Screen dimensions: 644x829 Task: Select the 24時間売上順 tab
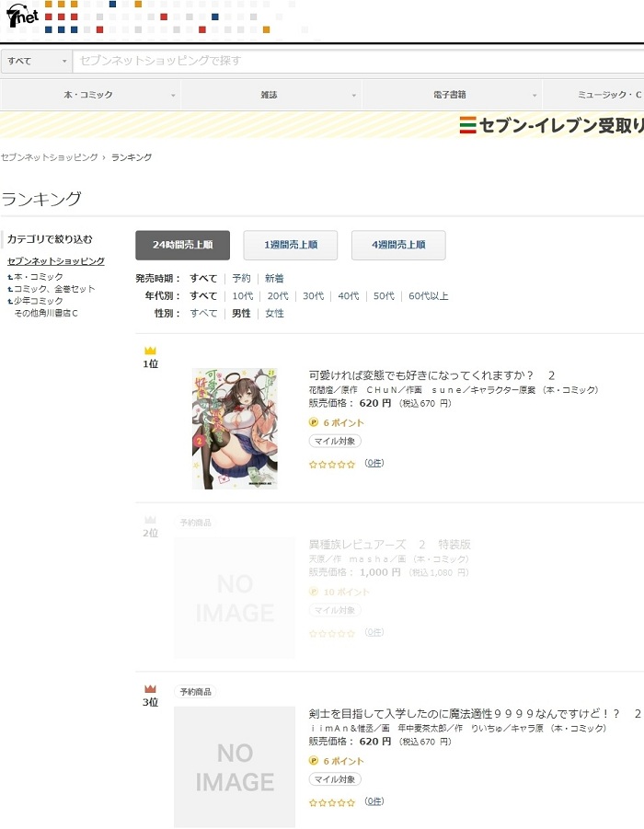pos(182,245)
